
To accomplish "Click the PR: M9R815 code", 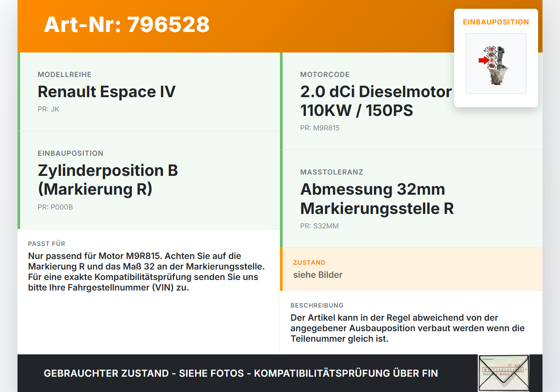I will [x=320, y=128].
